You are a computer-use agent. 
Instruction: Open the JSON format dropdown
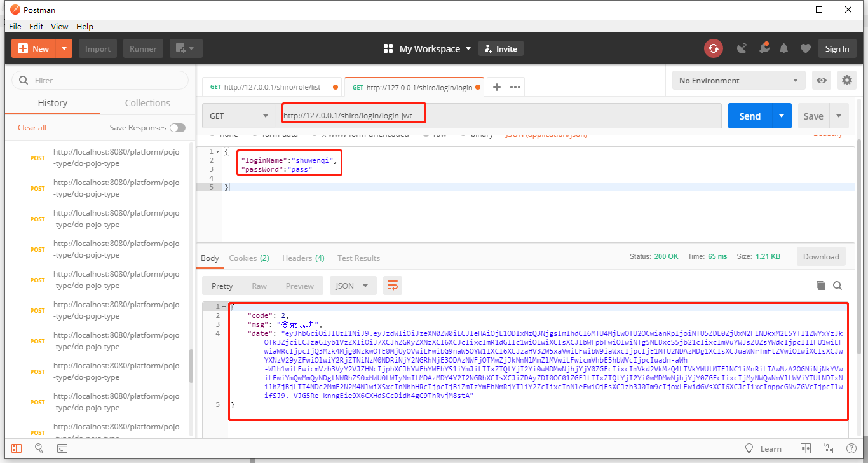click(353, 286)
